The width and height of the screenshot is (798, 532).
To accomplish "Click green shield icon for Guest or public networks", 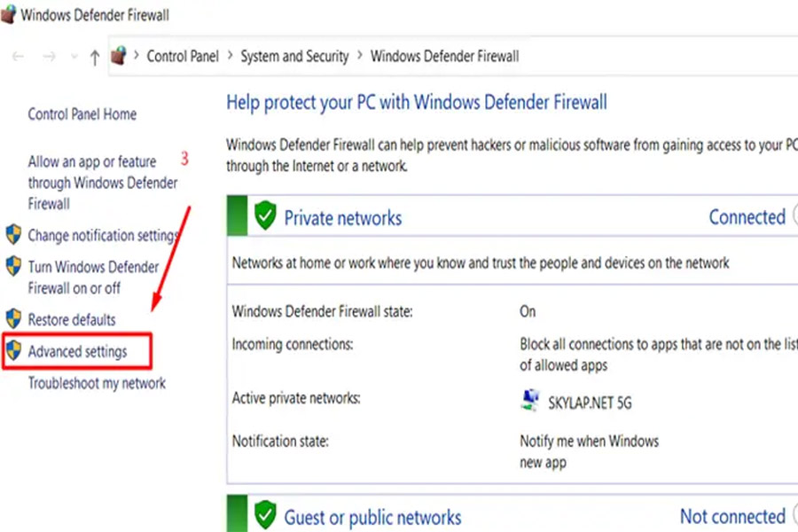I will [x=265, y=515].
